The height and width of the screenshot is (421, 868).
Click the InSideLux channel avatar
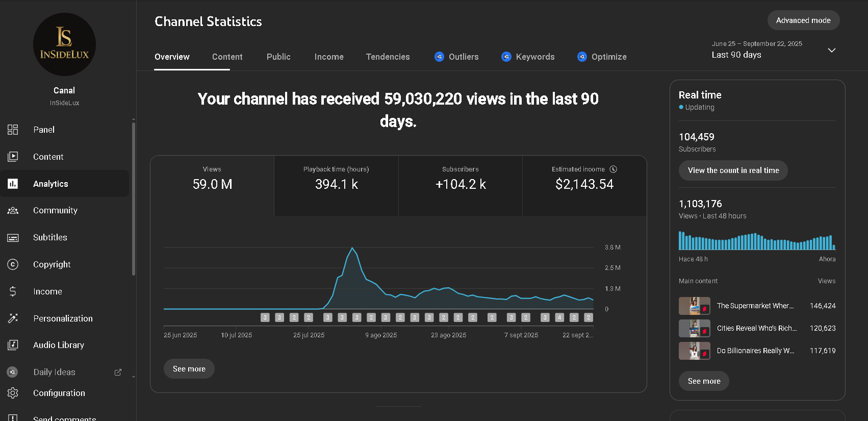(x=64, y=44)
